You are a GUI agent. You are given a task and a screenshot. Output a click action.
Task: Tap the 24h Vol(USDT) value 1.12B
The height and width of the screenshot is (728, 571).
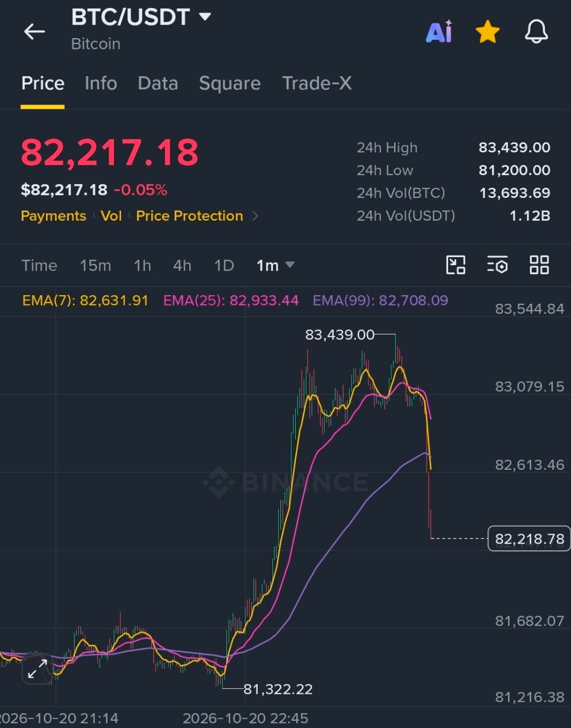pyautogui.click(x=529, y=216)
